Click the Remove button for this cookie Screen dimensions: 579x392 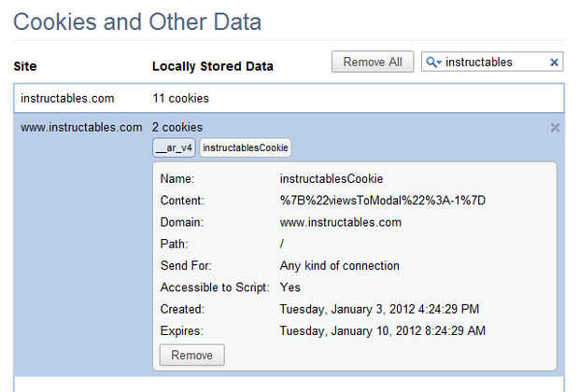pos(191,355)
